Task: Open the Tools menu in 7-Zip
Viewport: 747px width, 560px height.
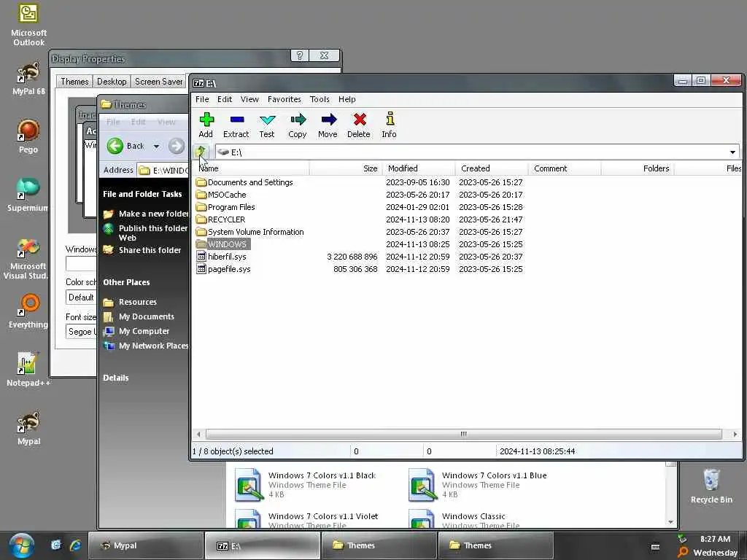Action: [x=320, y=99]
